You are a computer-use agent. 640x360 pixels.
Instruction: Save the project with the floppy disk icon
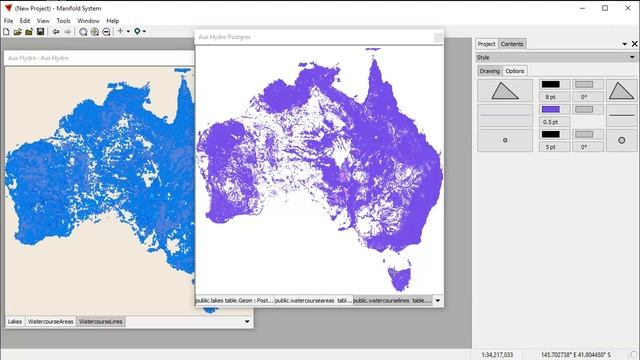coord(40,31)
